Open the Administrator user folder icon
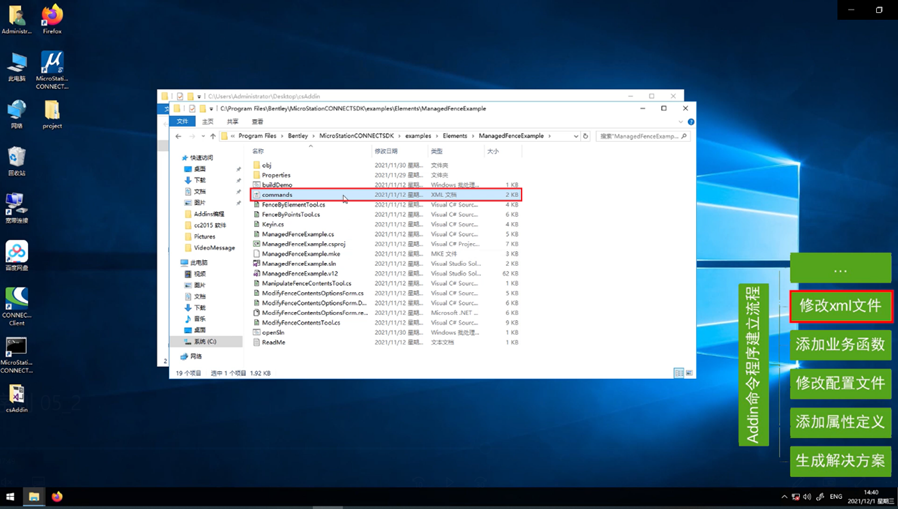The height and width of the screenshot is (509, 898). (x=17, y=18)
